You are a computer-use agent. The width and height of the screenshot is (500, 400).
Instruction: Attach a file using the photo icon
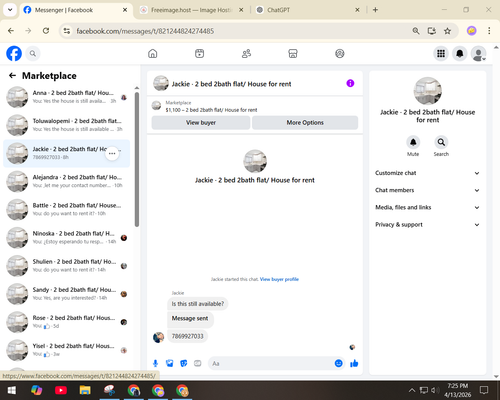point(170,363)
